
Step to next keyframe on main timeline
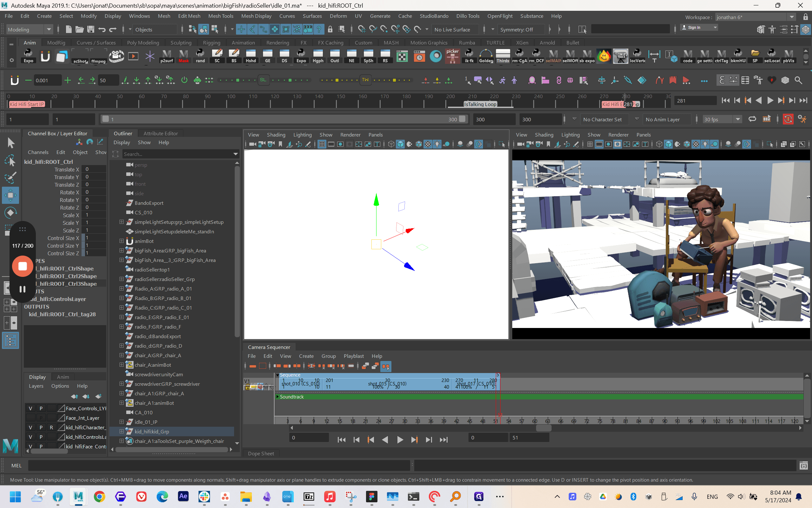point(781,100)
